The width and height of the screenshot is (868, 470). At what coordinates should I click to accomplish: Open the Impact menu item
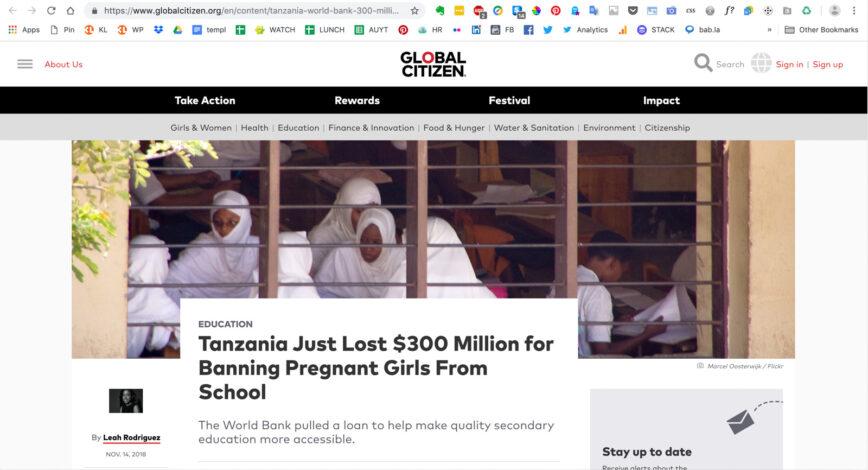pos(662,100)
